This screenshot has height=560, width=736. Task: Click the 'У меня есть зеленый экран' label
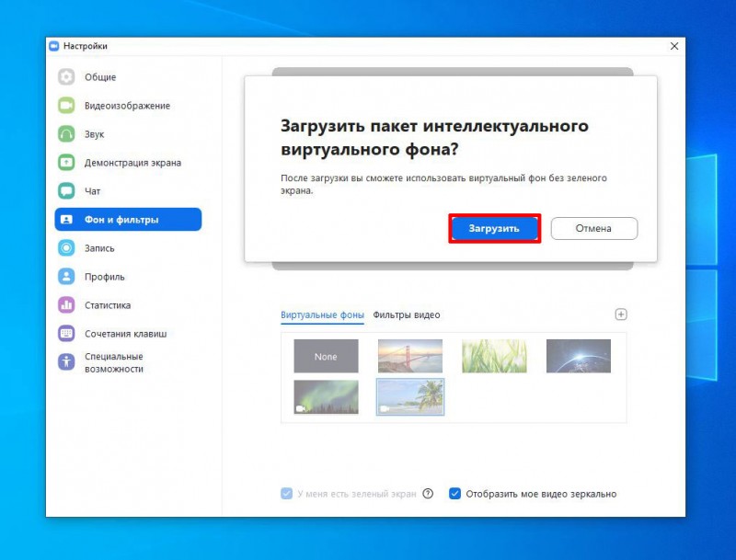(357, 494)
